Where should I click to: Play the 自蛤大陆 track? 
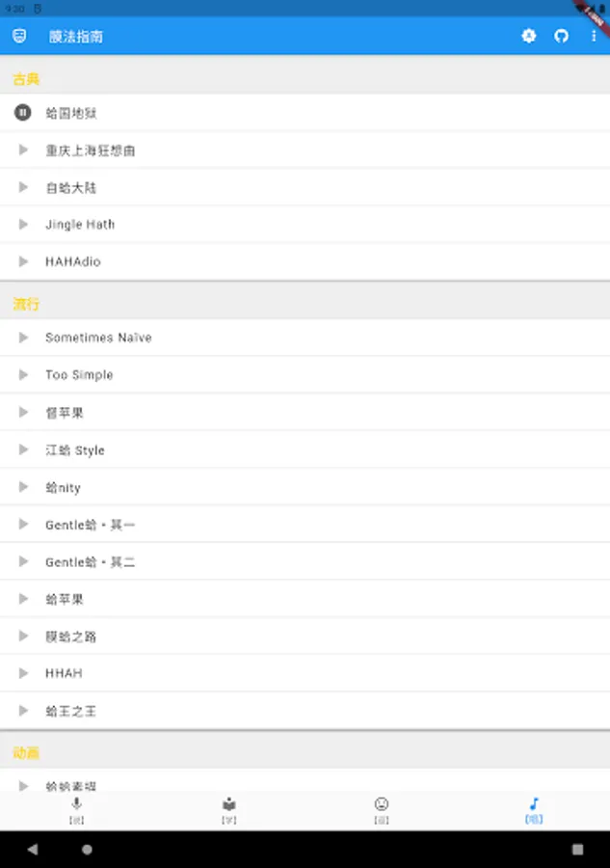23,187
